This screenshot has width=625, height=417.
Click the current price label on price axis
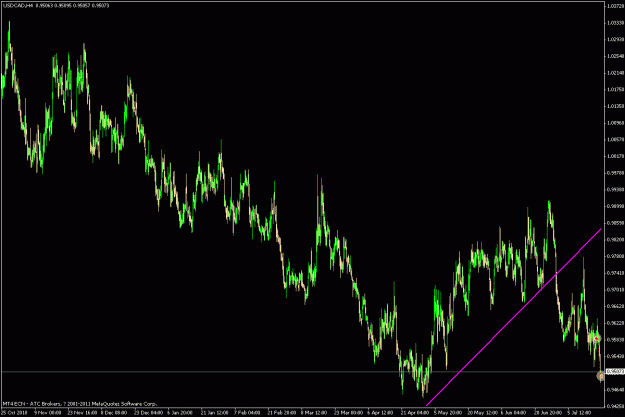click(x=615, y=372)
